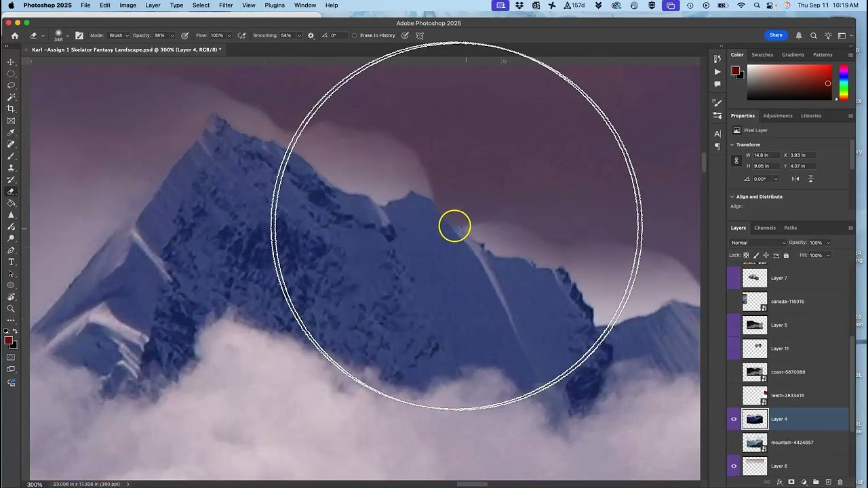Hide Layer 6 visibility eye
Viewport: 868px width, 488px height.
tap(734, 466)
